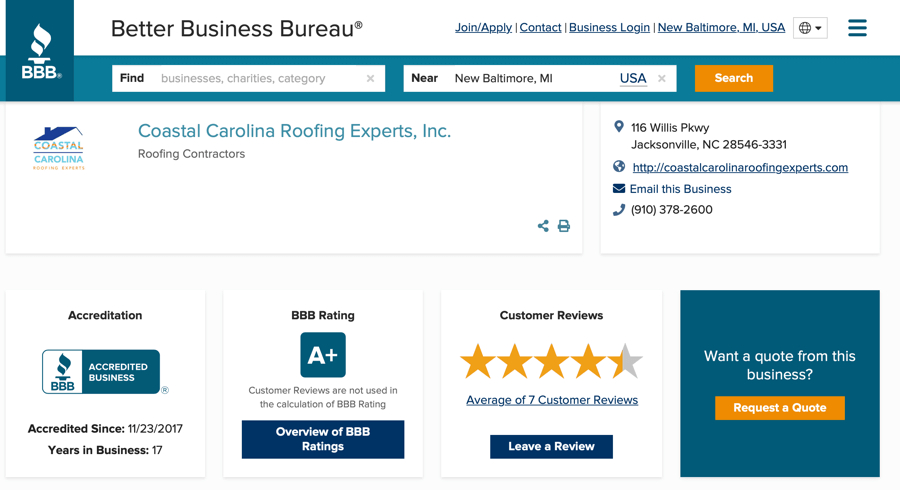Click the print icon
Viewport: 900px width, 490px height.
click(x=564, y=226)
